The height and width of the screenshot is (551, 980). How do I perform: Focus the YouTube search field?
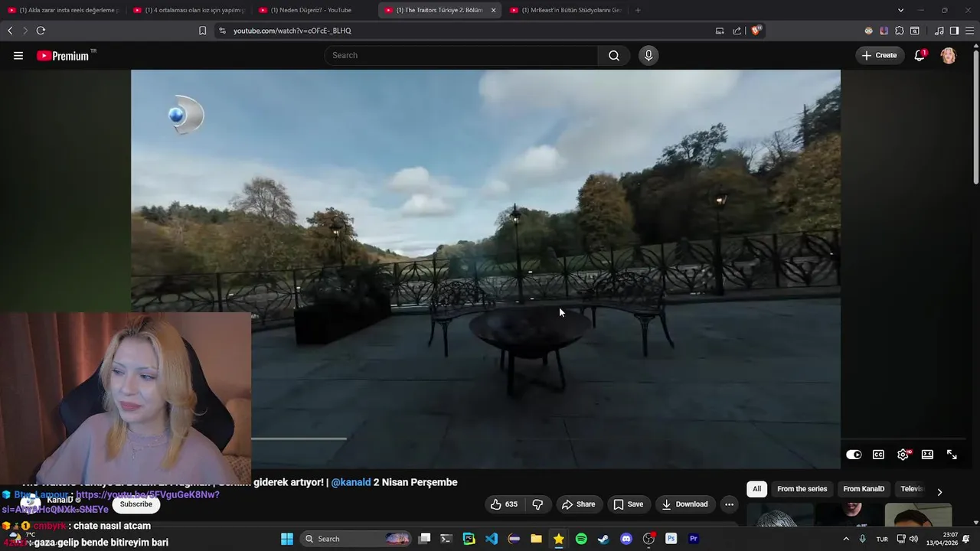pos(461,55)
